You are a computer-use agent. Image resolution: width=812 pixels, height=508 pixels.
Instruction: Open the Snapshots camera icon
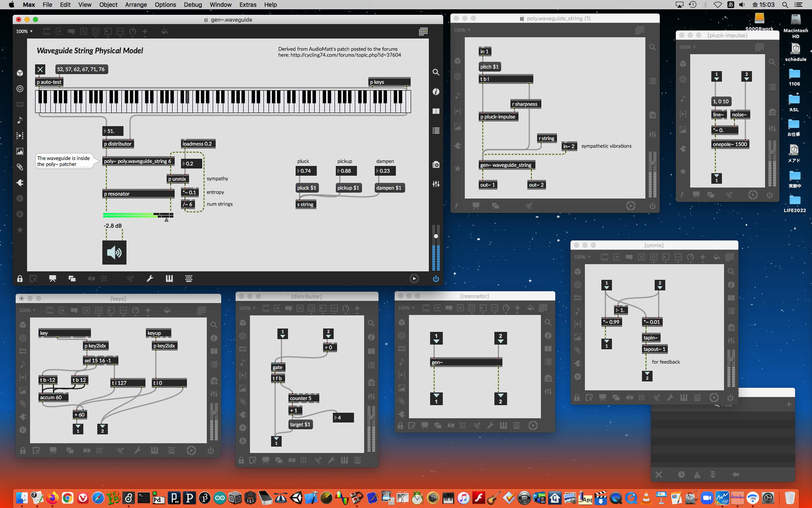[436, 165]
